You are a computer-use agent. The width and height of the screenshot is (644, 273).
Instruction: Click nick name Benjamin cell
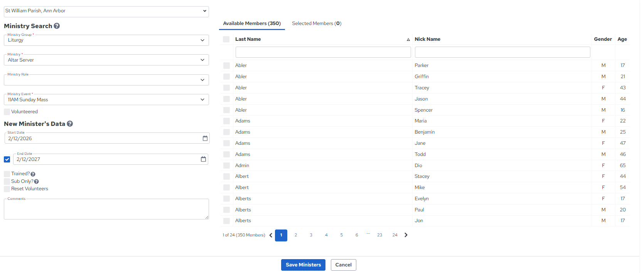(x=425, y=132)
